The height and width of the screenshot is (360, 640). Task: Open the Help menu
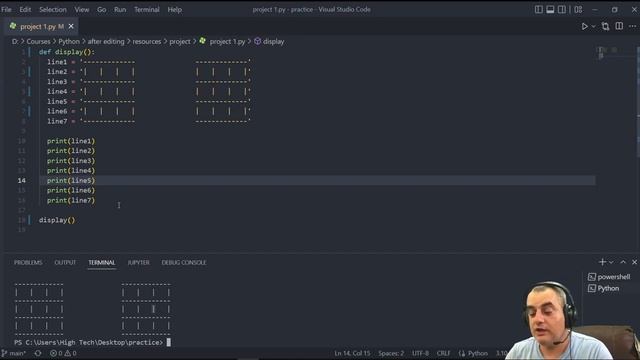(x=175, y=9)
